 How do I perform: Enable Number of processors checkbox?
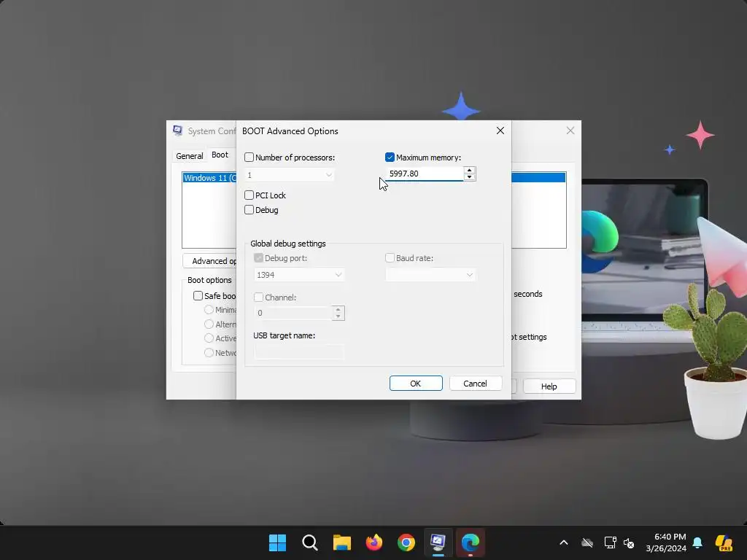(x=249, y=157)
